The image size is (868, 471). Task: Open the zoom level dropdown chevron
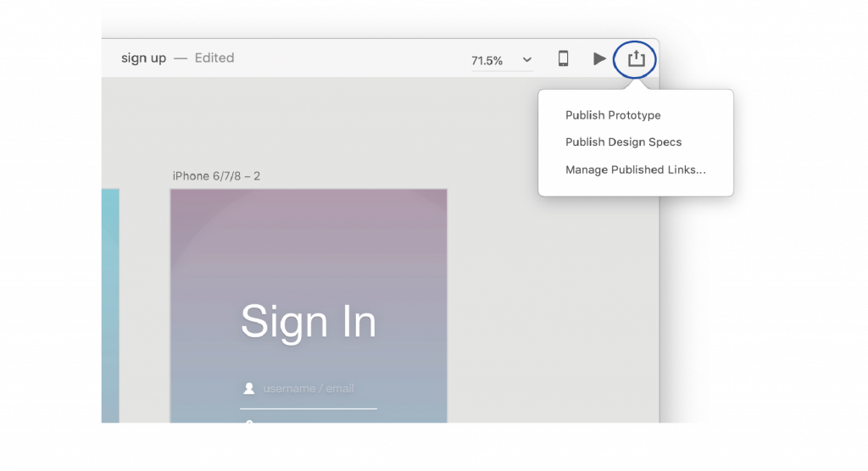click(x=527, y=60)
